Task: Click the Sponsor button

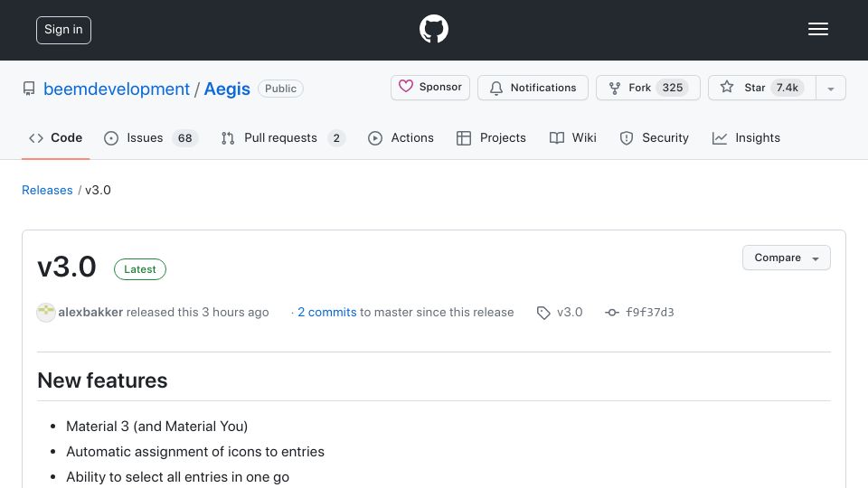Action: [430, 88]
